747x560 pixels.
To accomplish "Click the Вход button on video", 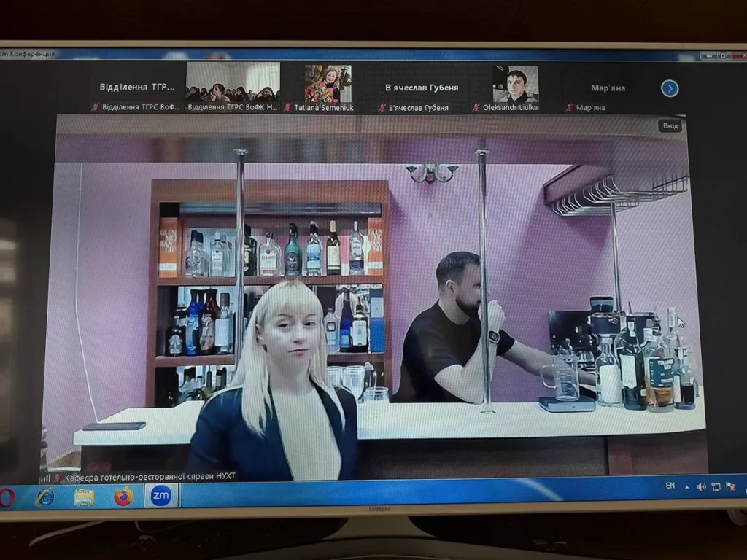I will tap(670, 126).
